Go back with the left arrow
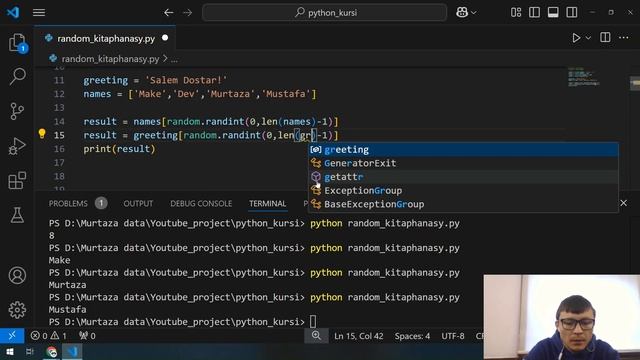Viewport: 640px width, 360px height. click(169, 13)
